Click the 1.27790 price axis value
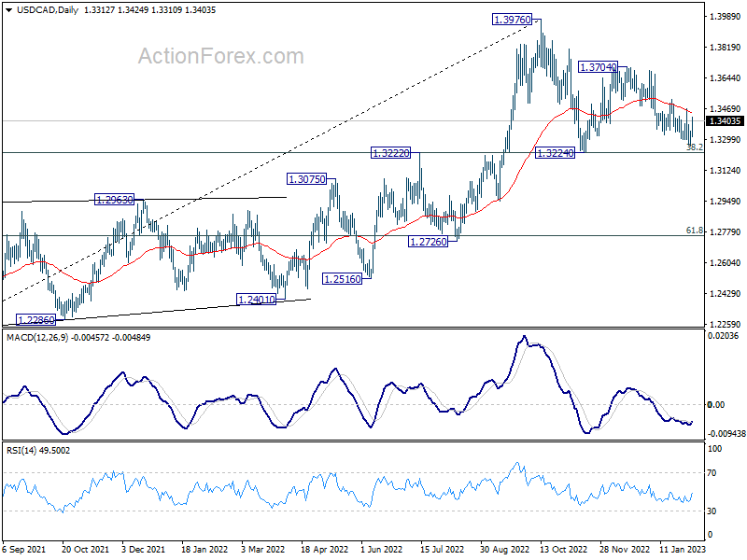Screen dimensions: 747x560 [726, 231]
